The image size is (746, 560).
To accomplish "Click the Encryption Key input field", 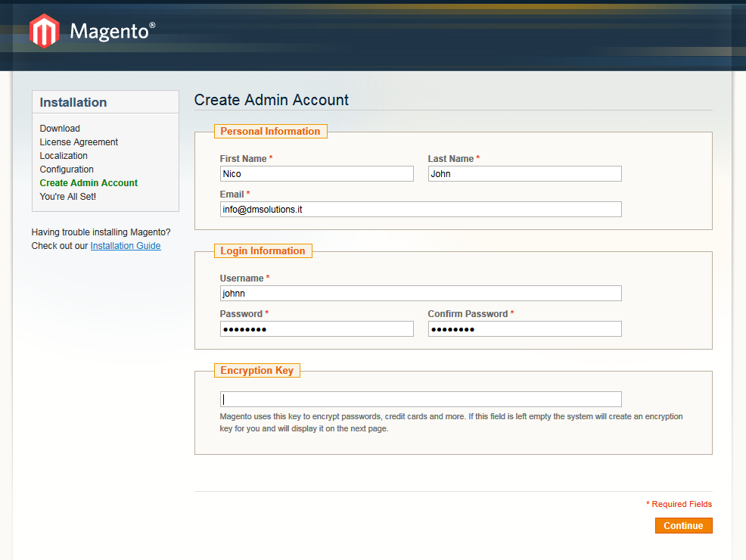I will [x=421, y=399].
